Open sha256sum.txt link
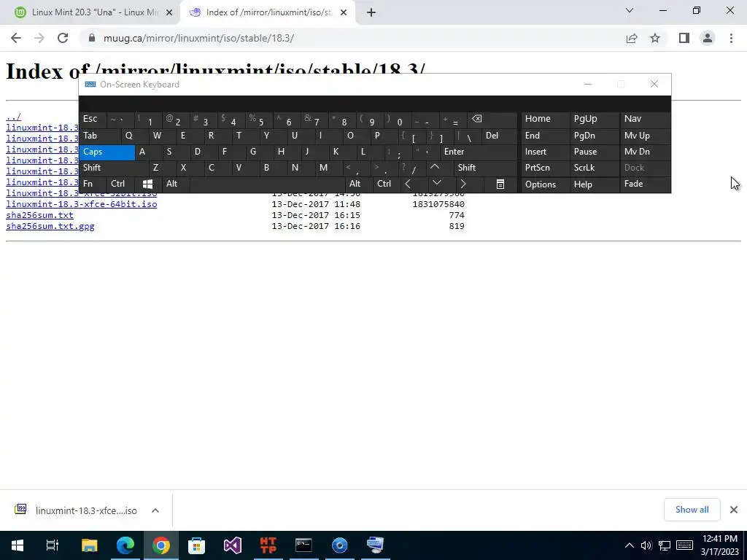Screen dimensions: 747x560 [x=39, y=215]
